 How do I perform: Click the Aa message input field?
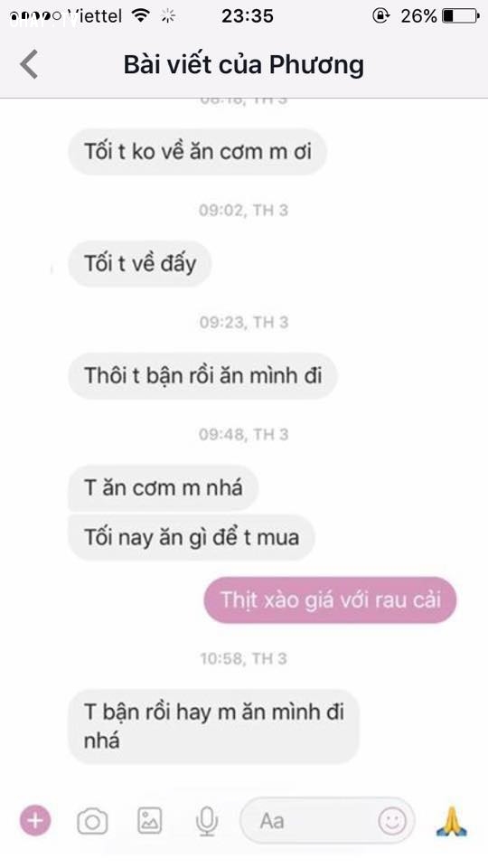[x=327, y=820]
